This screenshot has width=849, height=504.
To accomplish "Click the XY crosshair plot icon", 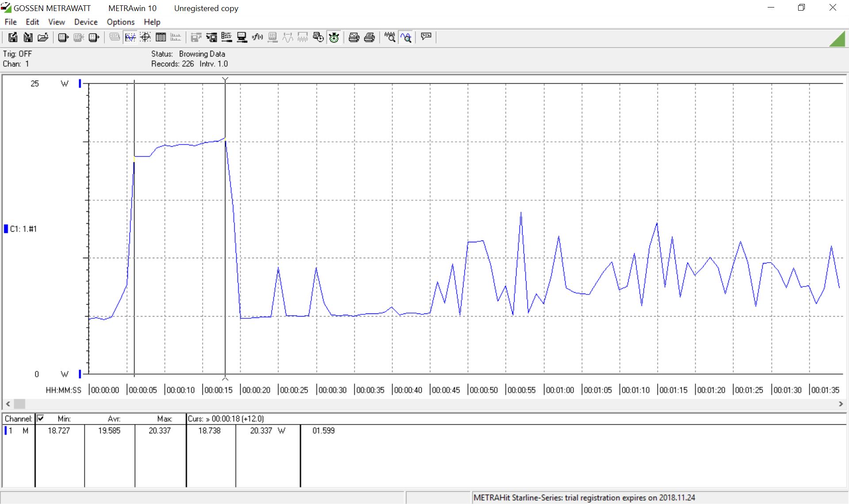I will pos(145,38).
